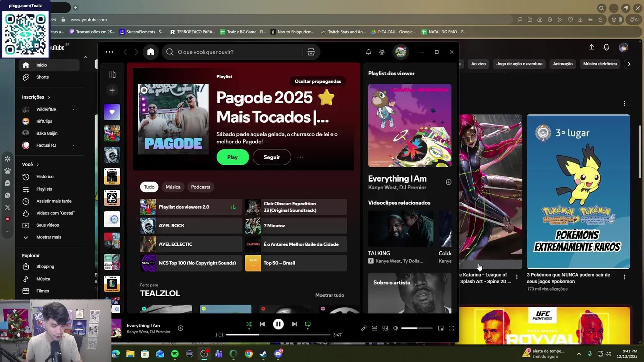Image resolution: width=644 pixels, height=362 pixels.
Task: Open Playlist dos viewers 2.0
Action: (x=191, y=207)
